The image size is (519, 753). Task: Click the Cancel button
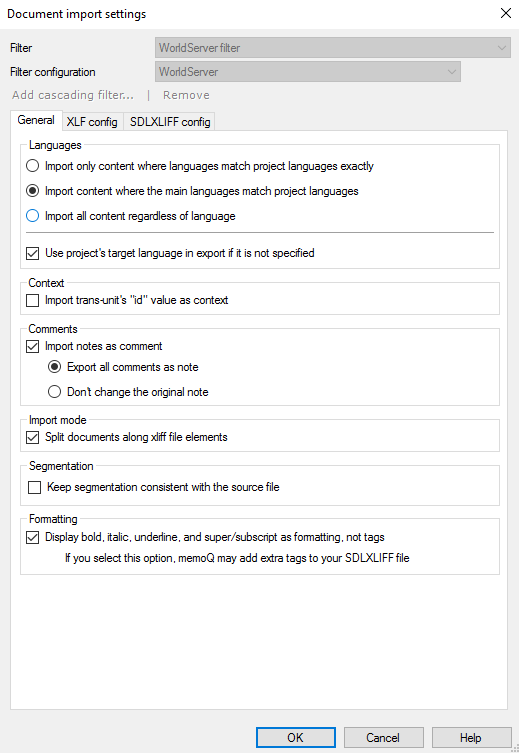click(x=383, y=738)
